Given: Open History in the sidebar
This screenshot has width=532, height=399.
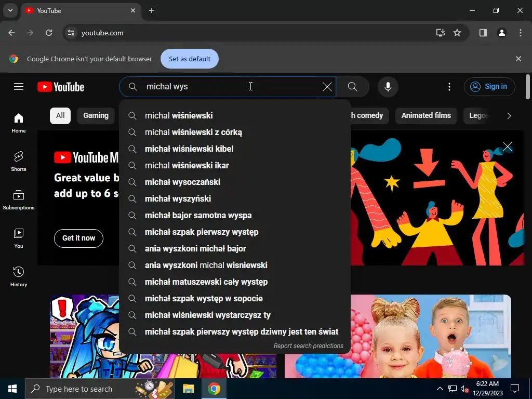Looking at the screenshot, I should 19,276.
